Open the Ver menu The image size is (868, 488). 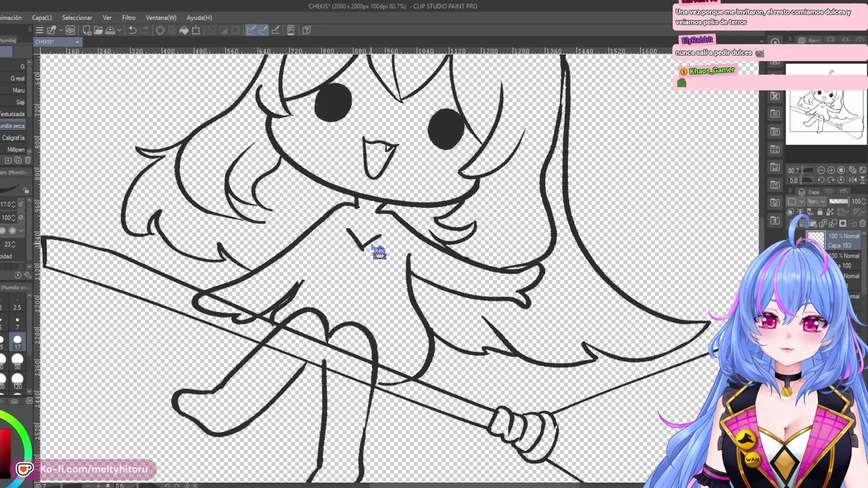pyautogui.click(x=107, y=18)
